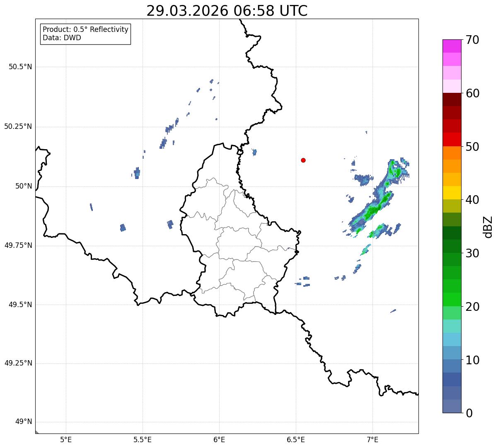Click the colorbar tick label 20

click(472, 307)
